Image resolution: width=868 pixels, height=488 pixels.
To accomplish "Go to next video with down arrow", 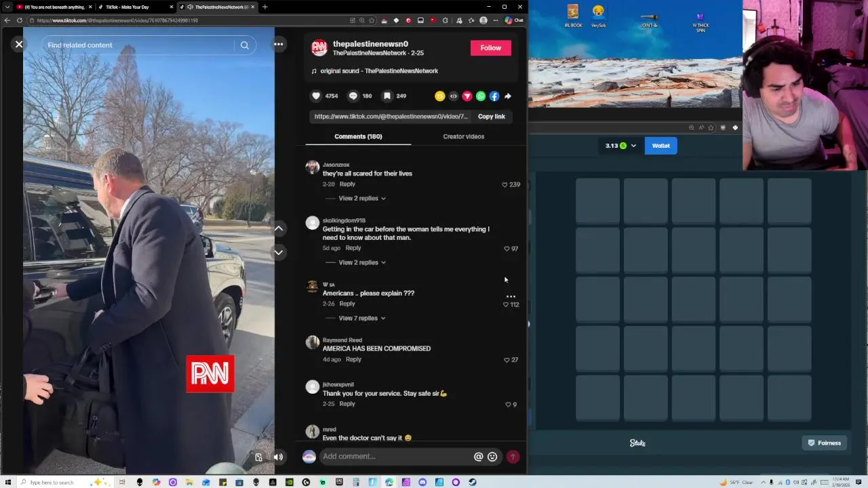I will pos(279,252).
